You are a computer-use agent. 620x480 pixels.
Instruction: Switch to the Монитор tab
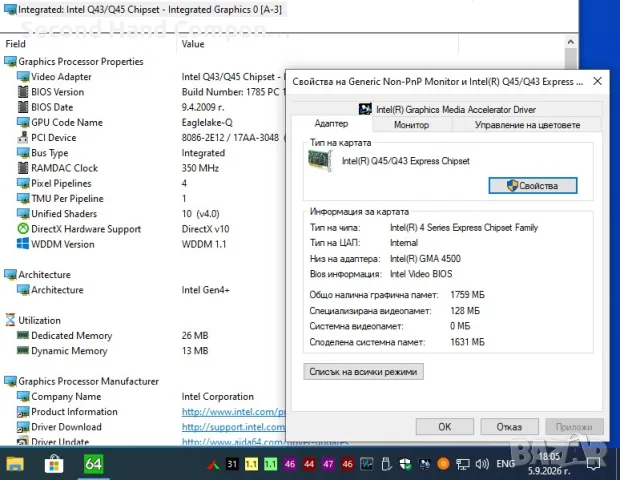click(411, 125)
